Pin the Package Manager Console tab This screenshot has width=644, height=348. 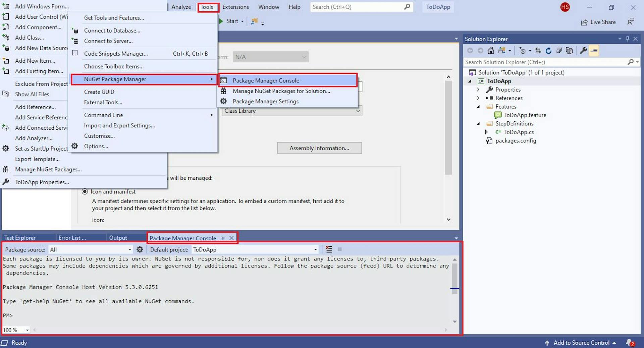click(x=223, y=238)
